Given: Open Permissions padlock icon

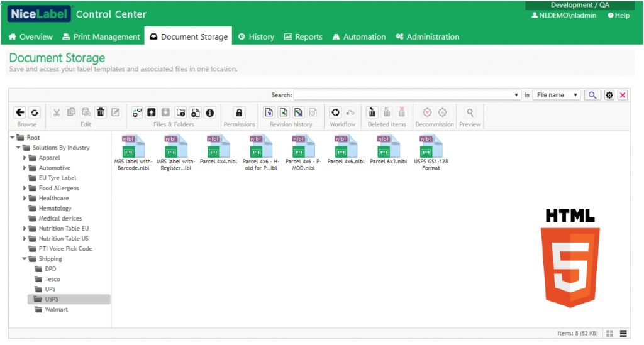Looking at the screenshot, I should (x=239, y=112).
